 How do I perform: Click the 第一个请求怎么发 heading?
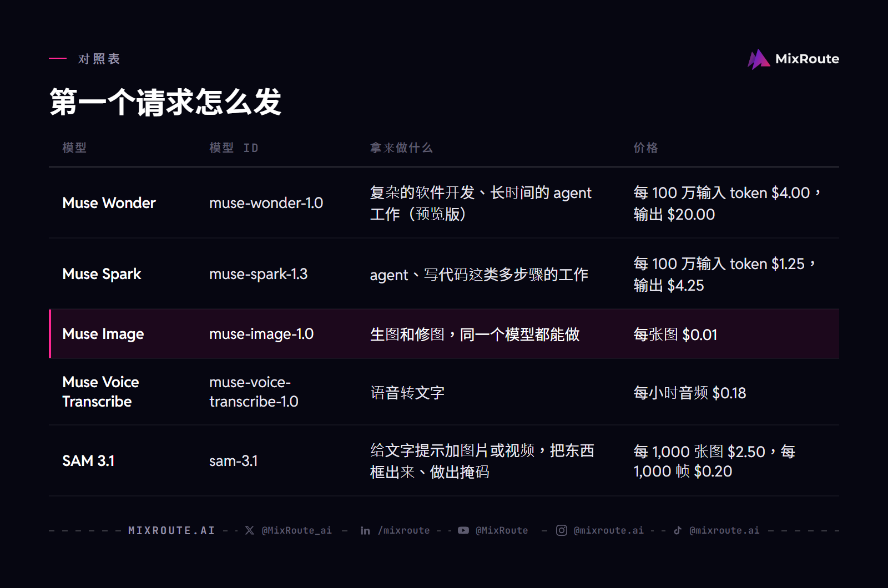point(165,102)
